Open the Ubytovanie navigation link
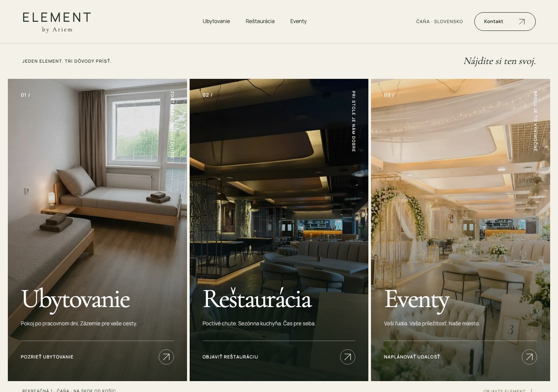Screen dimensions: 558x392 pyautogui.click(x=216, y=21)
